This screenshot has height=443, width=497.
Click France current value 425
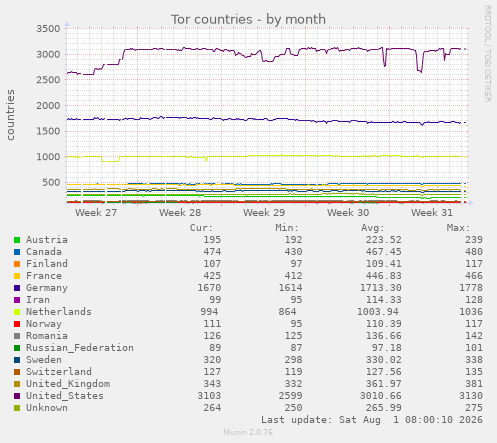point(212,276)
